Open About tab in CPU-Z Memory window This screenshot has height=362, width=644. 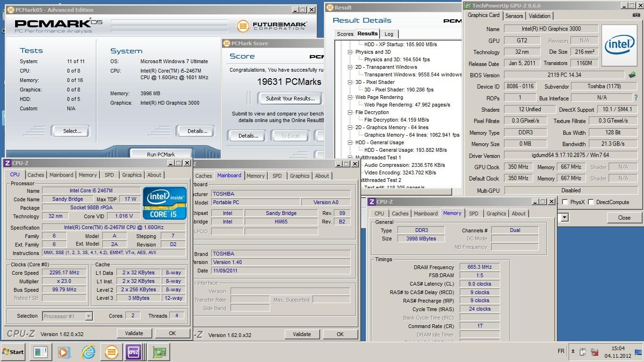pyautogui.click(x=519, y=214)
